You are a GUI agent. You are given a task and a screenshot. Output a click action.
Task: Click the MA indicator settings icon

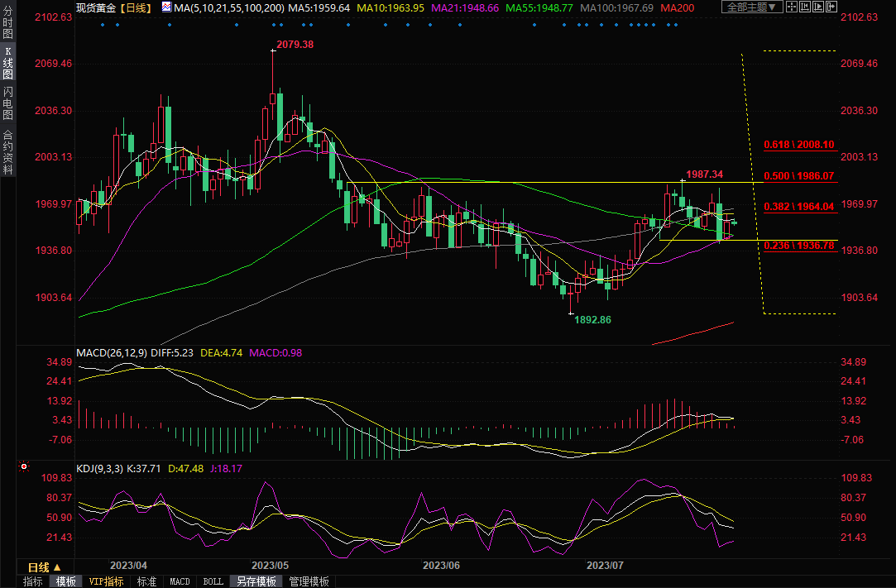pyautogui.click(x=166, y=7)
